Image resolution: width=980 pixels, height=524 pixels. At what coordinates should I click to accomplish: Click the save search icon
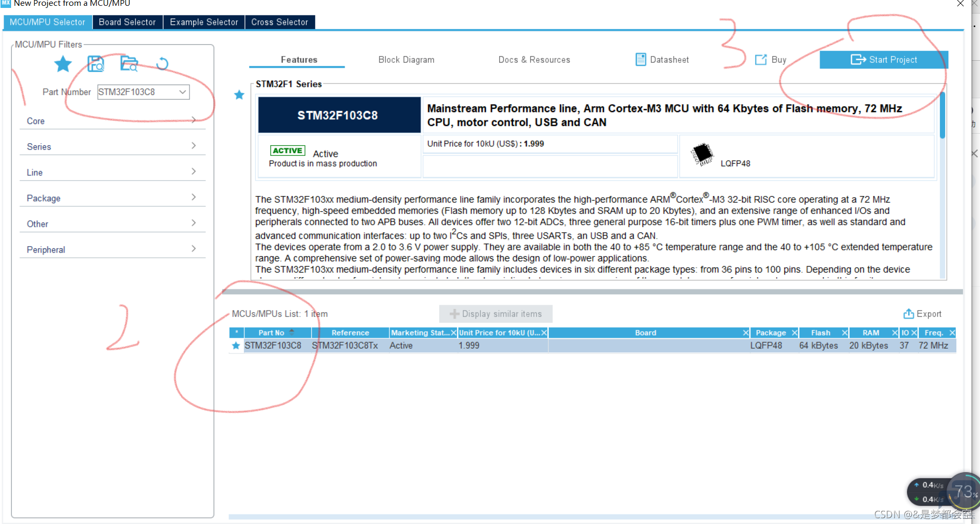[x=96, y=64]
